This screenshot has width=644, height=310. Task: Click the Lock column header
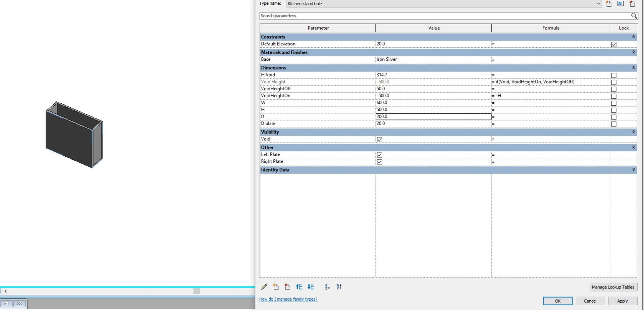pos(624,28)
